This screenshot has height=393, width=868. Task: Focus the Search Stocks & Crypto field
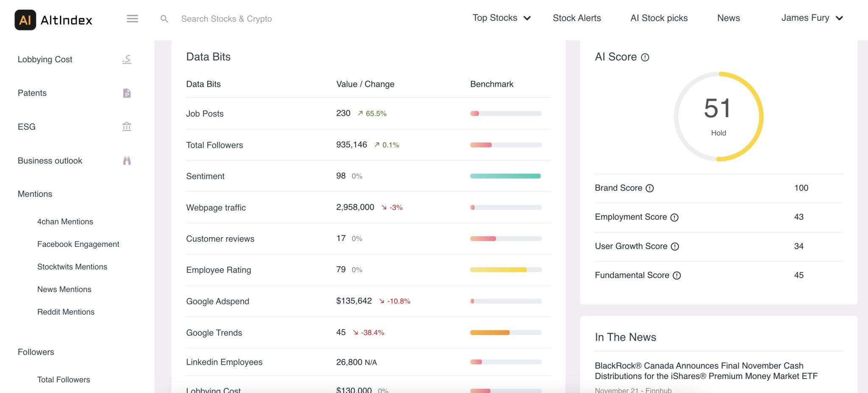226,19
